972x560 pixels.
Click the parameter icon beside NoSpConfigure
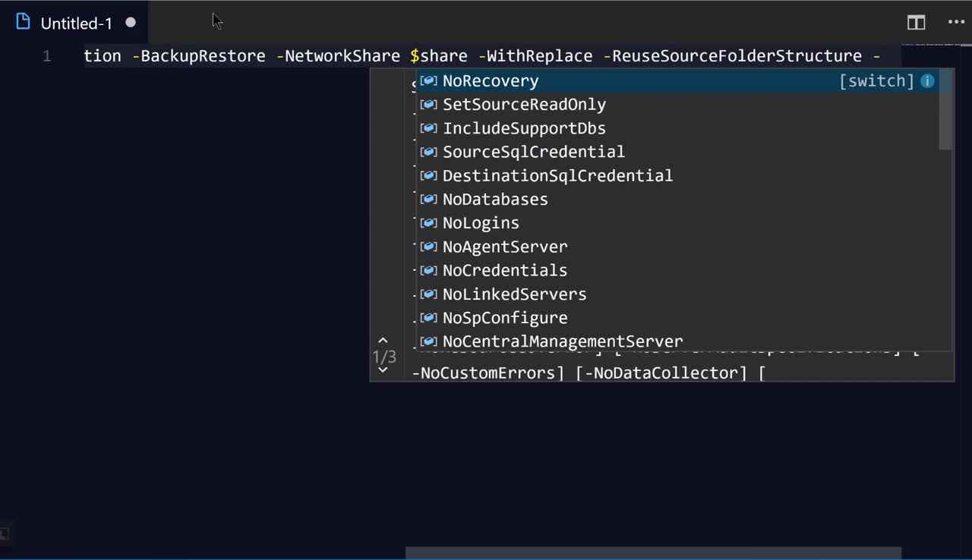(429, 318)
